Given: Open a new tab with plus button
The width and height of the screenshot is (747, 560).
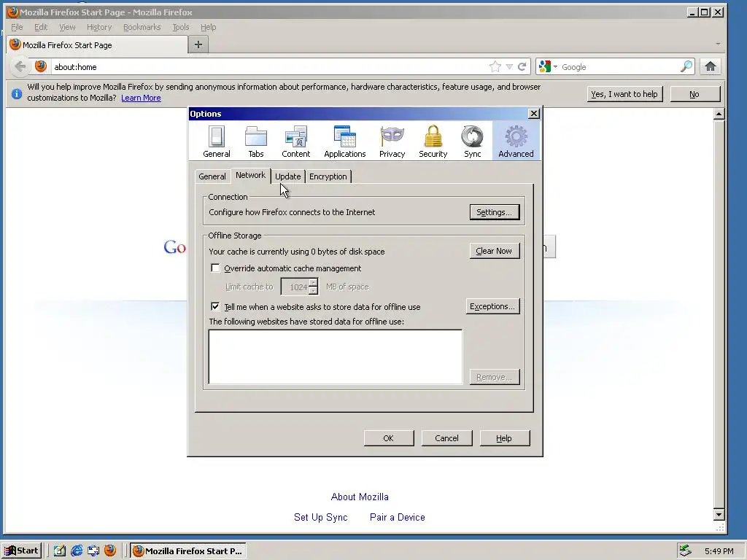Looking at the screenshot, I should [198, 44].
